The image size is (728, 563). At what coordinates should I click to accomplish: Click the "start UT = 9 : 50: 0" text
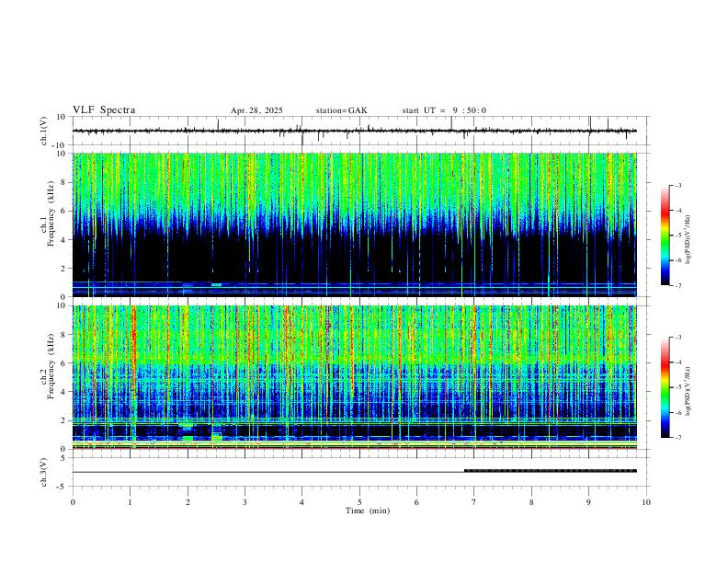tap(444, 110)
